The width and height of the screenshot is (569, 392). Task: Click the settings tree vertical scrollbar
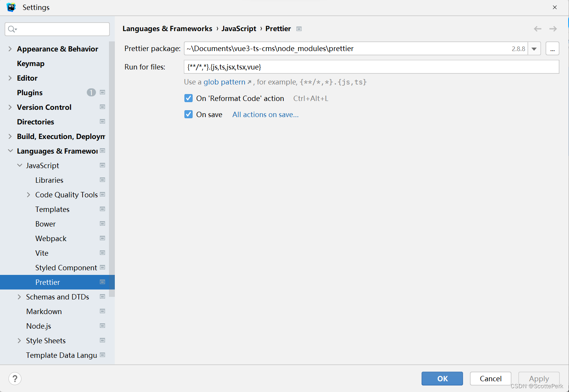click(112, 169)
